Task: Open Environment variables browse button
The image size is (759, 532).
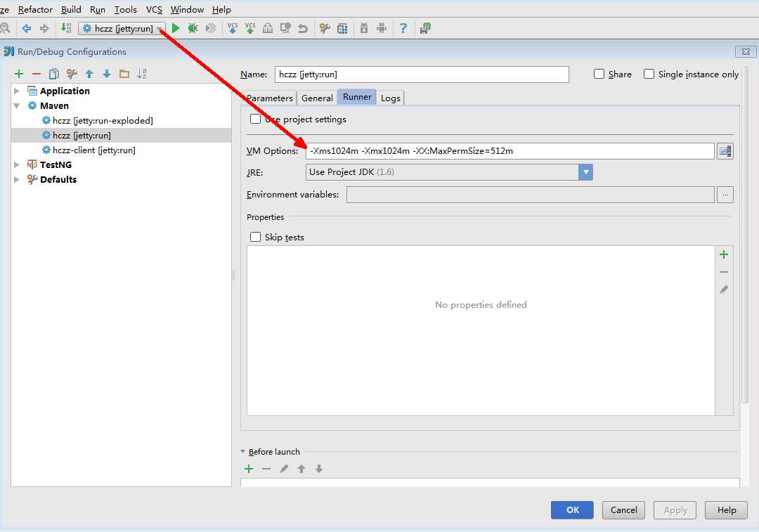Action: (x=725, y=195)
